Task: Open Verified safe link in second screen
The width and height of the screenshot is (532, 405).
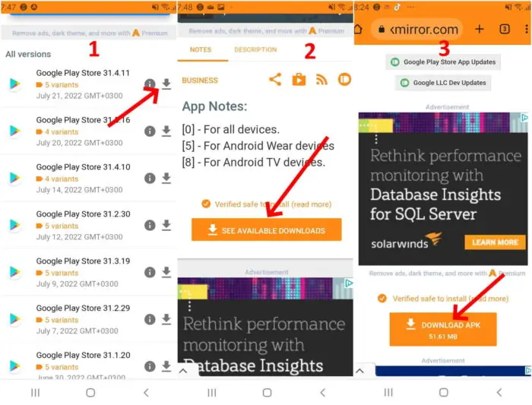Action: pos(267,204)
